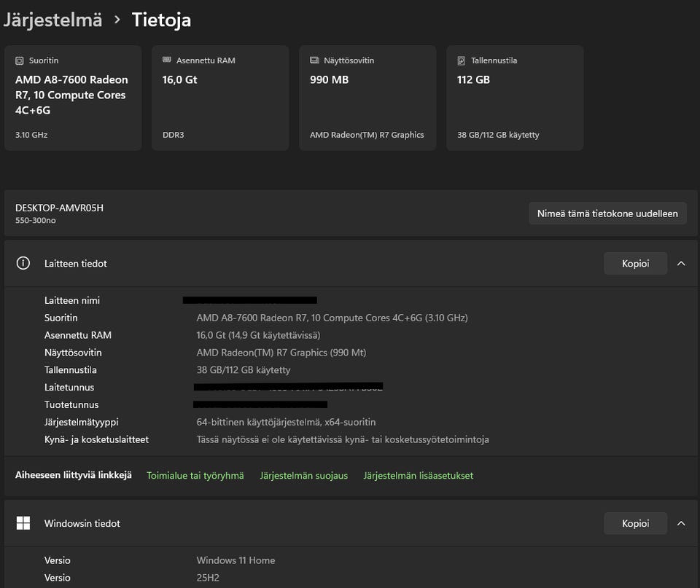Open the Suoritin AMD A8-7600 card
This screenshot has height=588, width=700.
(73, 98)
